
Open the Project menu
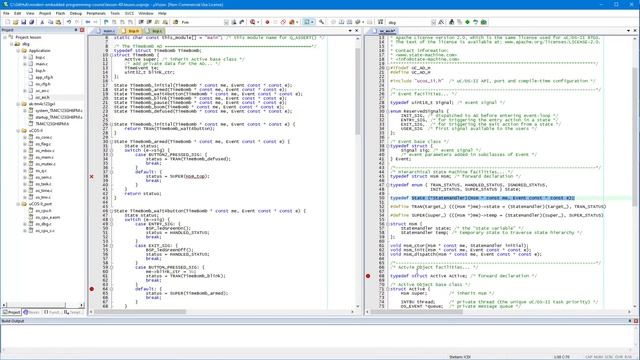pos(45,13)
